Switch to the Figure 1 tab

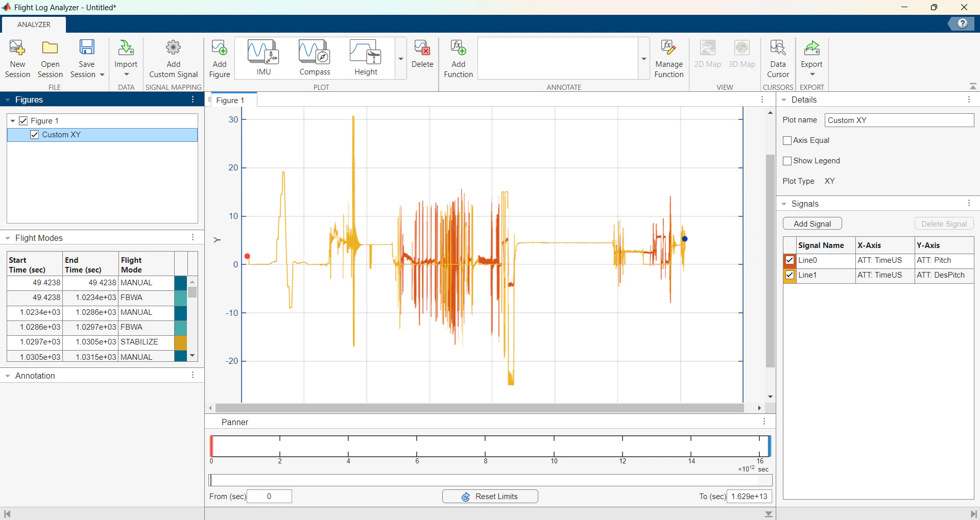coord(230,100)
